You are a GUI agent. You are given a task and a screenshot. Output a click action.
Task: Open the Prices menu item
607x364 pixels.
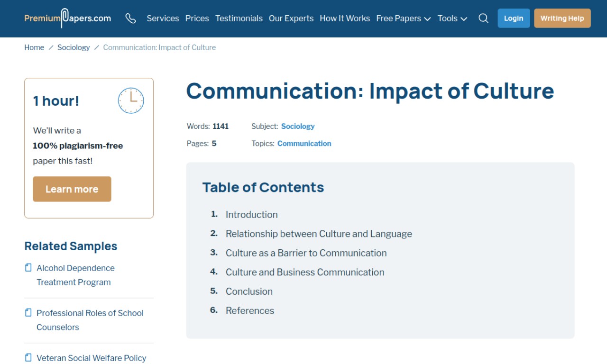click(197, 18)
